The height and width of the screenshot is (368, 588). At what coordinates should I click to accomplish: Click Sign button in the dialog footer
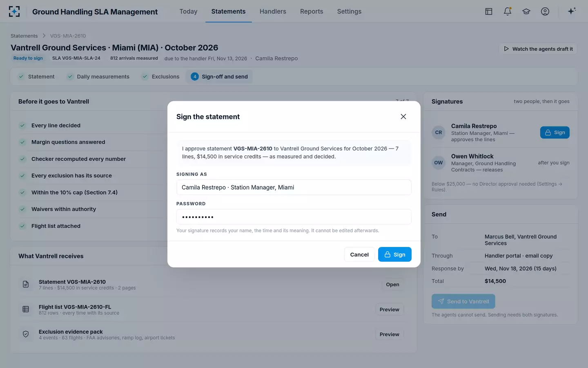pos(394,254)
